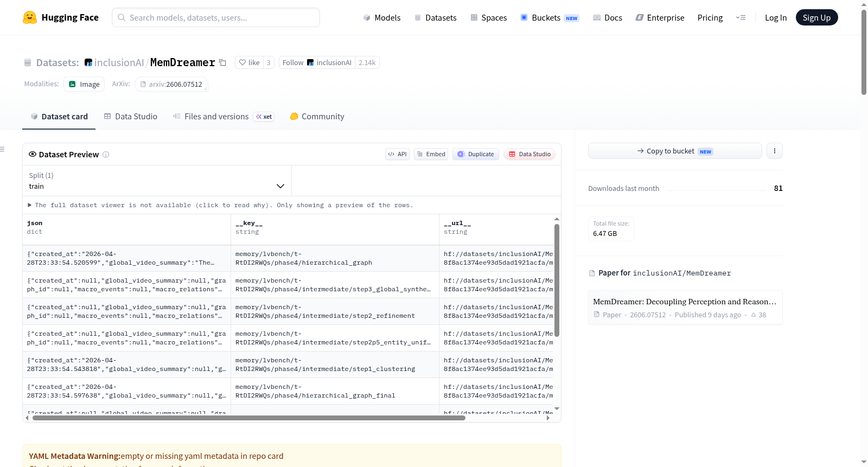This screenshot has width=868, height=467.
Task: Click the preview table horizontal scrollbar thumb
Action: pyautogui.click(x=249, y=418)
